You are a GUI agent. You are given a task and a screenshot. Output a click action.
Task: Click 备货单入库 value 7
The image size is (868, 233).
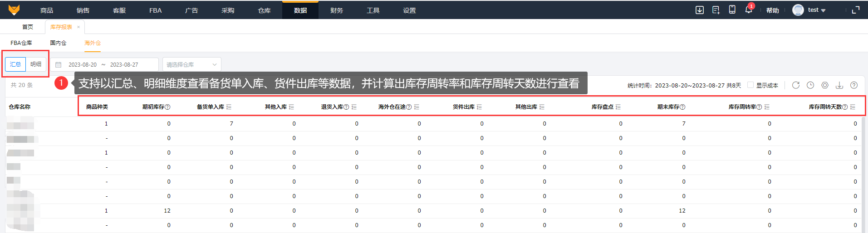click(x=231, y=124)
